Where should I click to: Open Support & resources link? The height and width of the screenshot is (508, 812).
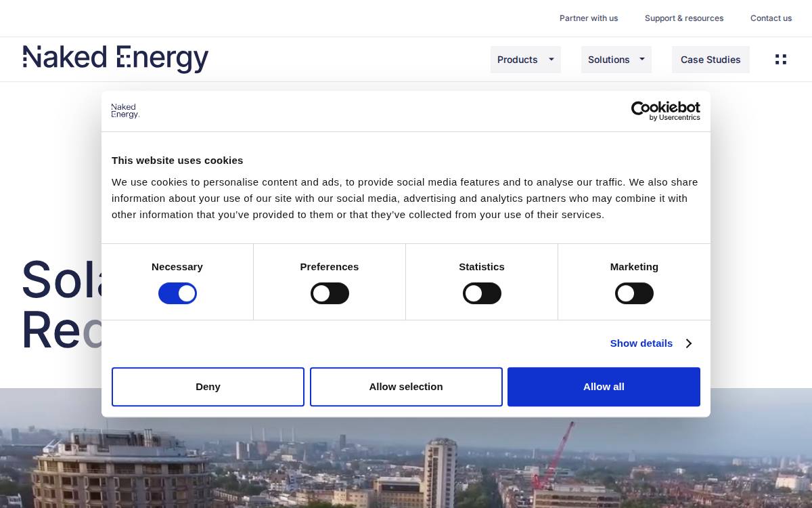point(684,18)
